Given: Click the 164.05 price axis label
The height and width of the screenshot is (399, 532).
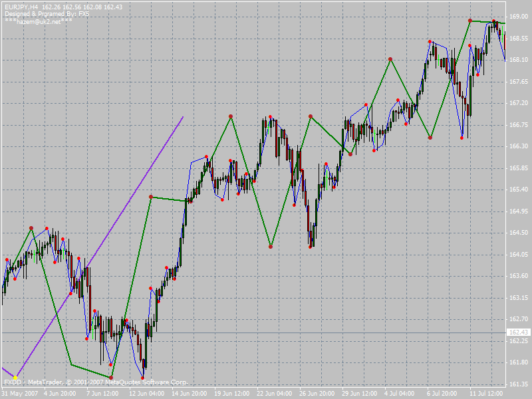Looking at the screenshot, I should point(519,255).
